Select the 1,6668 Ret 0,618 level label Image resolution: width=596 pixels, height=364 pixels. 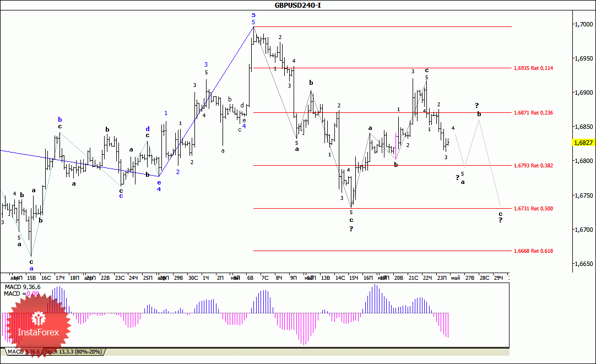click(x=533, y=251)
